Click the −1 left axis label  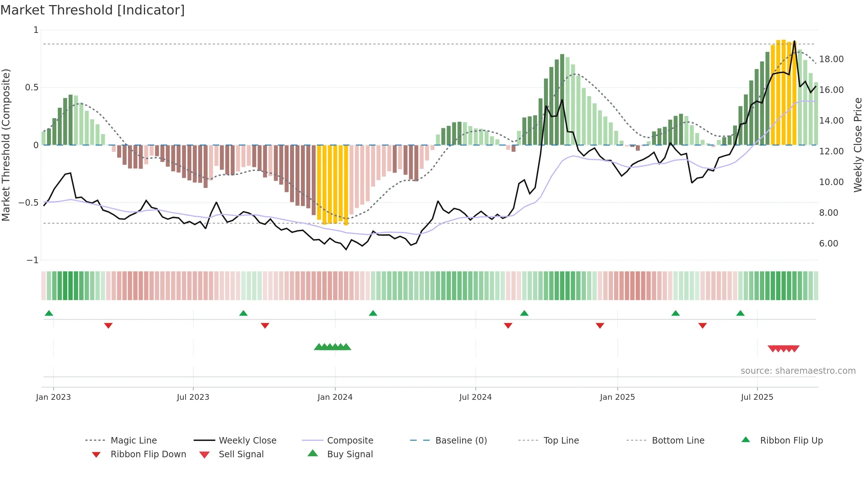[x=33, y=260]
